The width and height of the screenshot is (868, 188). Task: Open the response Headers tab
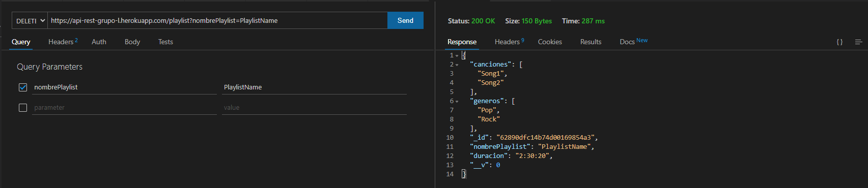(509, 42)
